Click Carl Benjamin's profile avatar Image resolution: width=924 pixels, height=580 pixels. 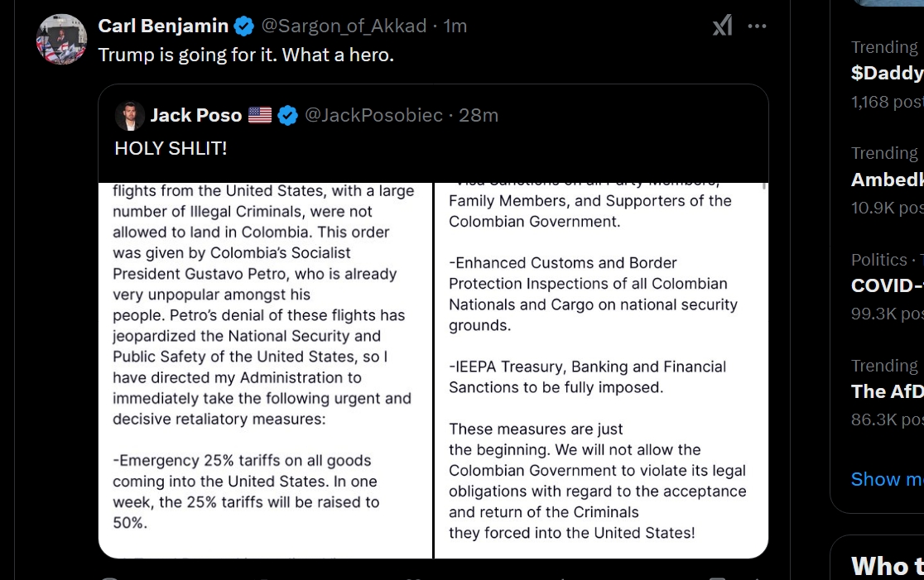(62, 39)
